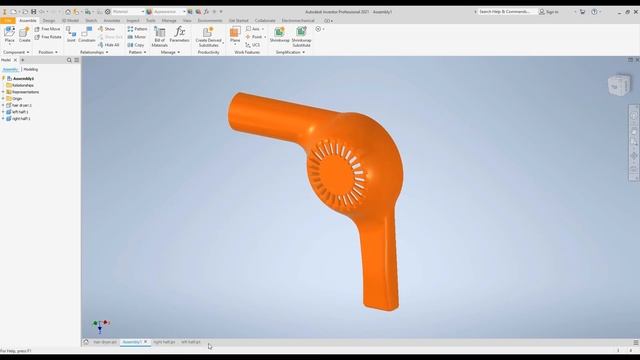The width and height of the screenshot is (640, 360).
Task: Select the Point work feature
Action: coord(254,37)
